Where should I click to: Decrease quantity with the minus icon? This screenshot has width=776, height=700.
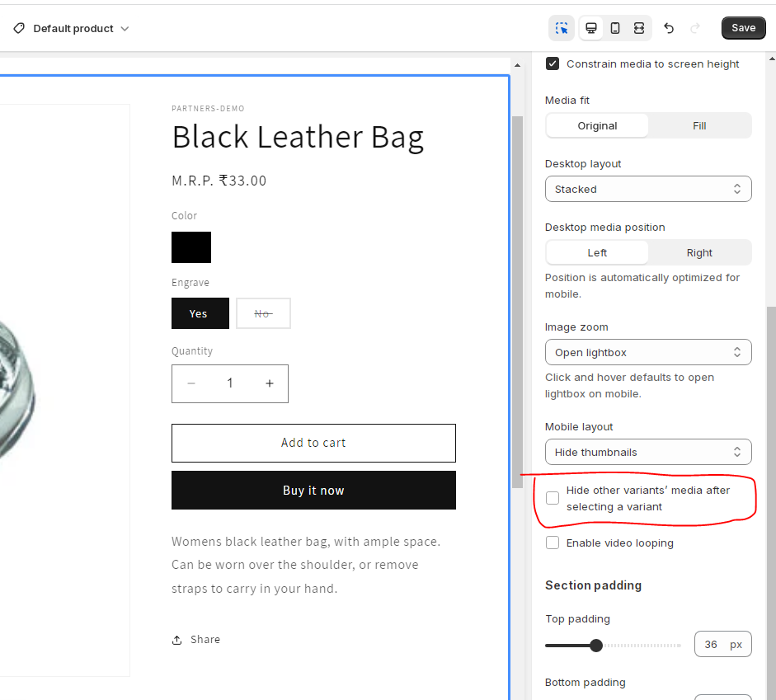pyautogui.click(x=191, y=383)
